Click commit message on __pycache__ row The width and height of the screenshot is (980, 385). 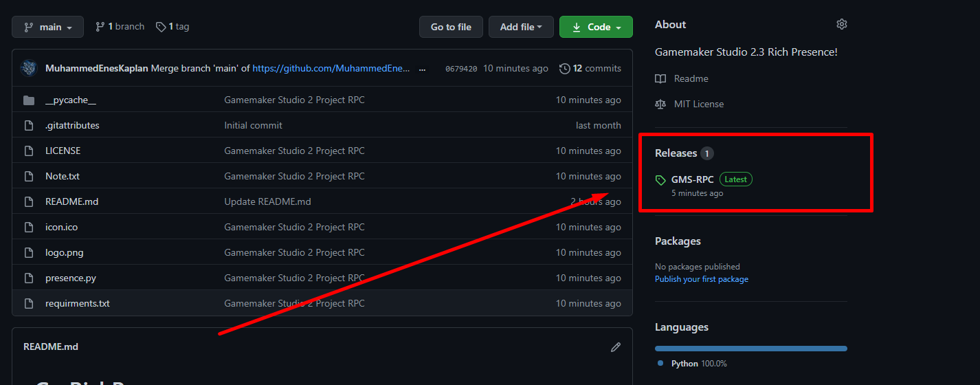[x=294, y=100]
